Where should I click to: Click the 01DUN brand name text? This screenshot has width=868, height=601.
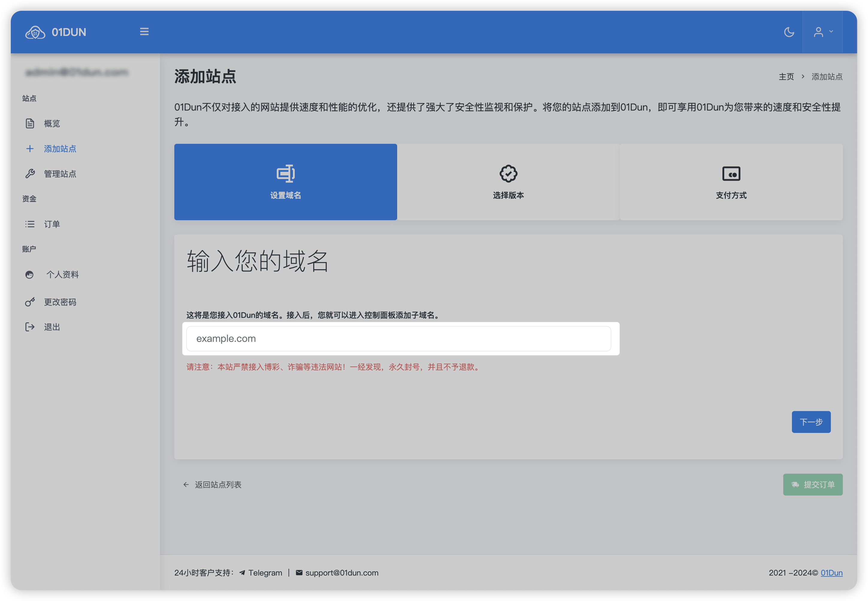click(69, 32)
